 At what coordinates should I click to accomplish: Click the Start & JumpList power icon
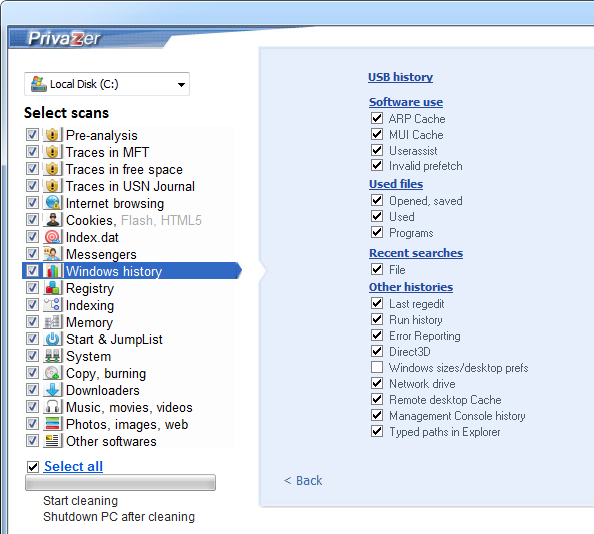pos(52,339)
